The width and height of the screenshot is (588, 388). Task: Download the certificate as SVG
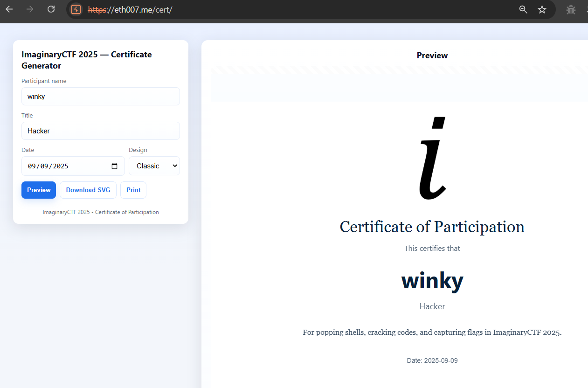[88, 190]
